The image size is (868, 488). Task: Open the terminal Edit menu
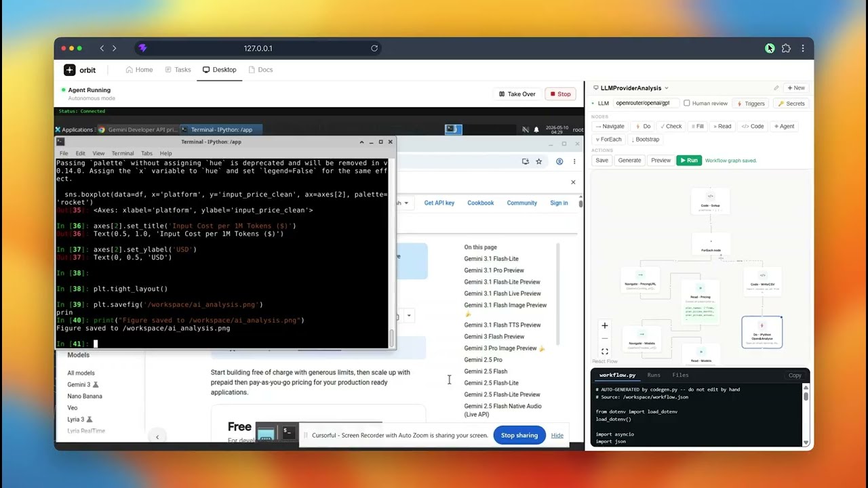(x=80, y=153)
